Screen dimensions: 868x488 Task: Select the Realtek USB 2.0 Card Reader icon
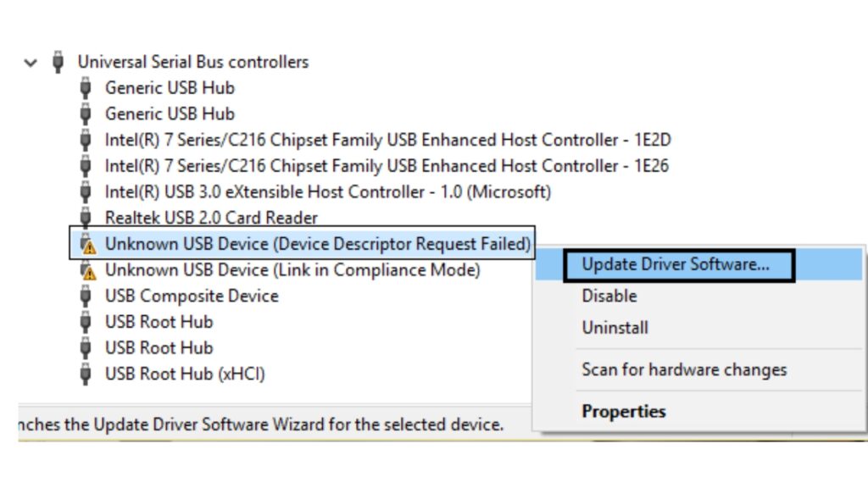(86, 218)
